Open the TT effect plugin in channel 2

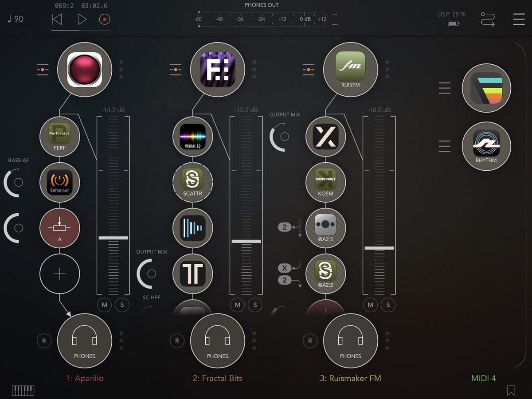193,274
